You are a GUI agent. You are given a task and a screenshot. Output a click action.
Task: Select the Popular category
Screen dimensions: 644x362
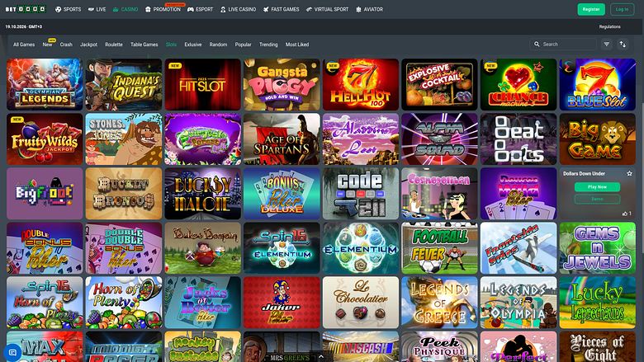point(243,45)
